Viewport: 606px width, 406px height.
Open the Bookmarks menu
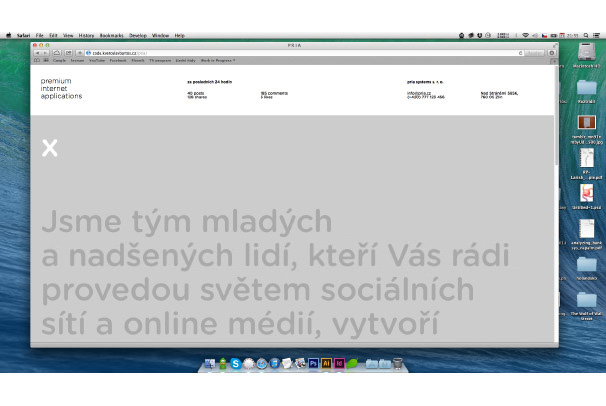(x=111, y=35)
